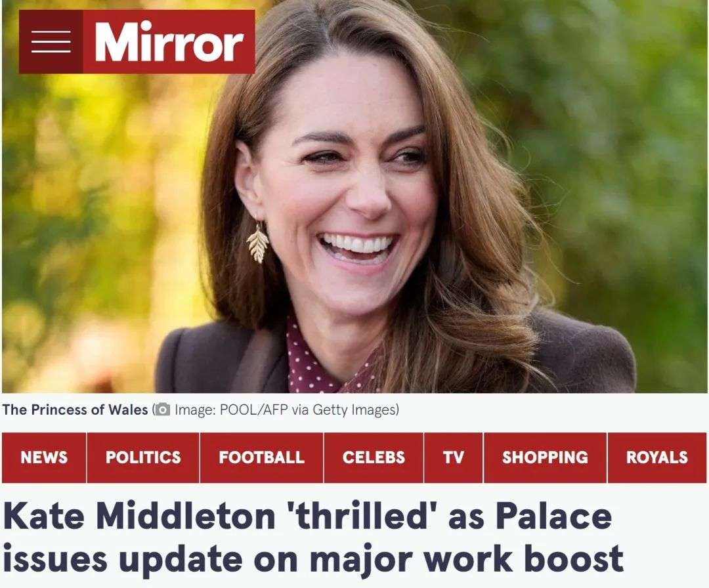The width and height of the screenshot is (709, 588).
Task: Open the NEWS section
Action: (44, 457)
